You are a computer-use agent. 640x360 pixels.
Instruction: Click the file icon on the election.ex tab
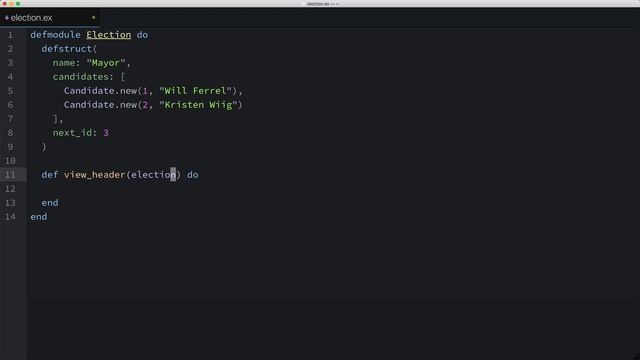tap(7, 18)
